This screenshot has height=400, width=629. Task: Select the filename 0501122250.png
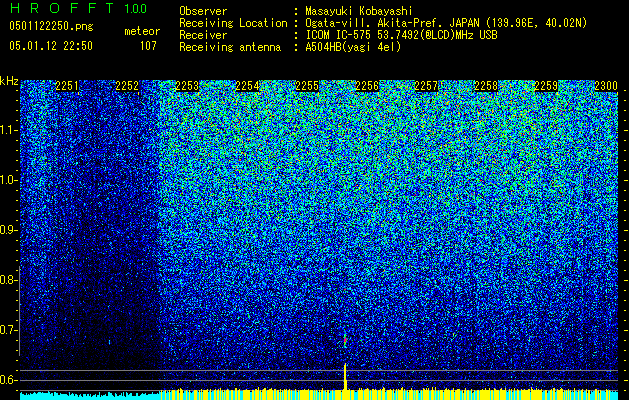coord(51,26)
